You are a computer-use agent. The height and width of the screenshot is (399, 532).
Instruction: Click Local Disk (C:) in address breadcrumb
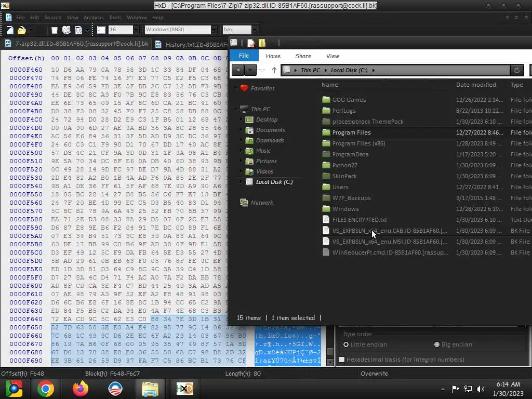pos(349,70)
